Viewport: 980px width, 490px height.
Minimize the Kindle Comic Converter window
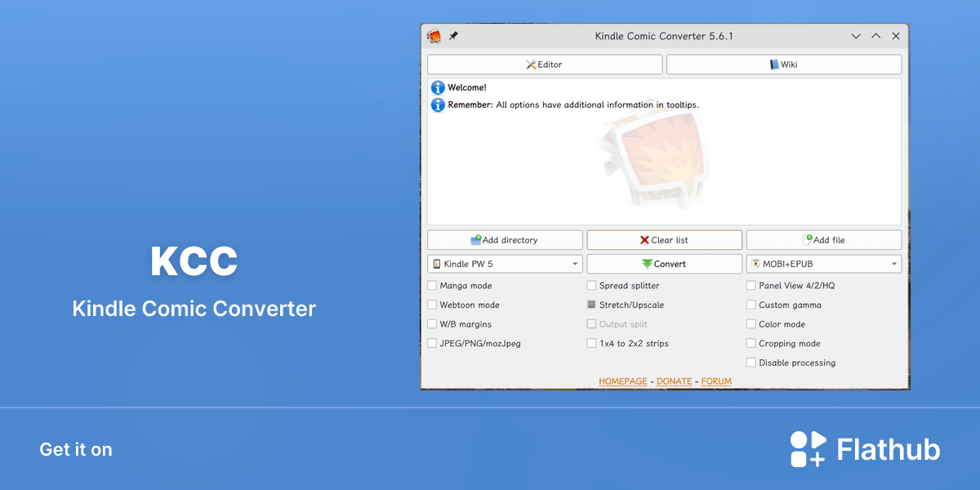856,36
